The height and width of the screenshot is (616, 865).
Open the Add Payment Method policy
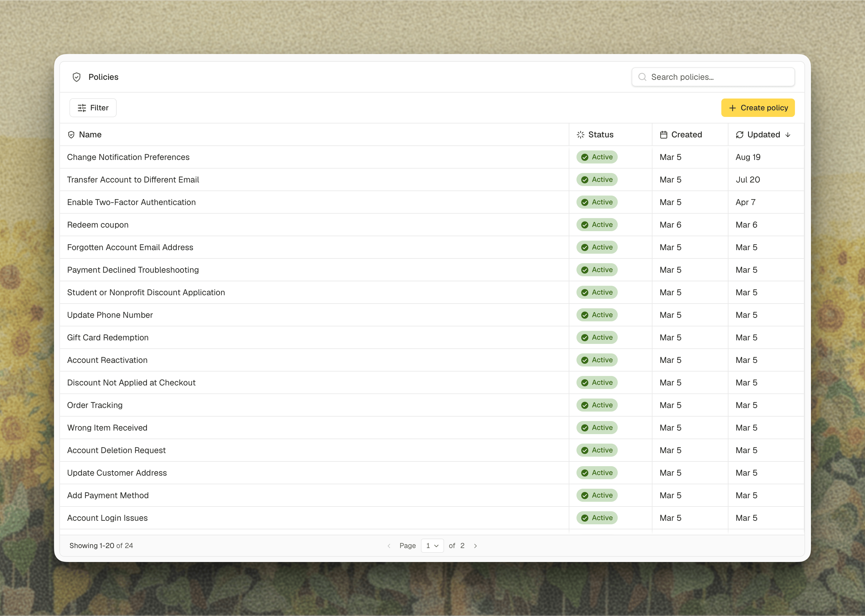coord(108,495)
